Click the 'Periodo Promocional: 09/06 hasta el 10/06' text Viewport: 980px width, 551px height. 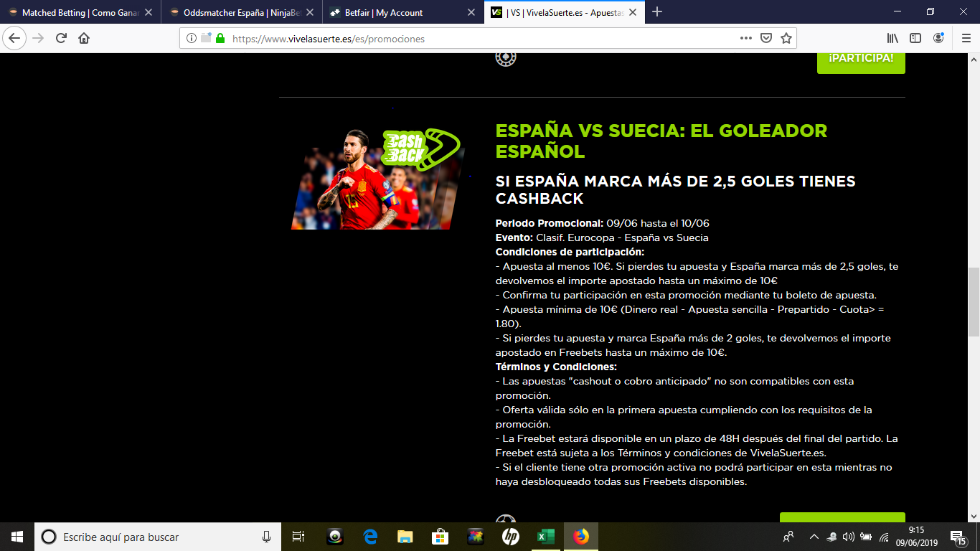coord(602,223)
